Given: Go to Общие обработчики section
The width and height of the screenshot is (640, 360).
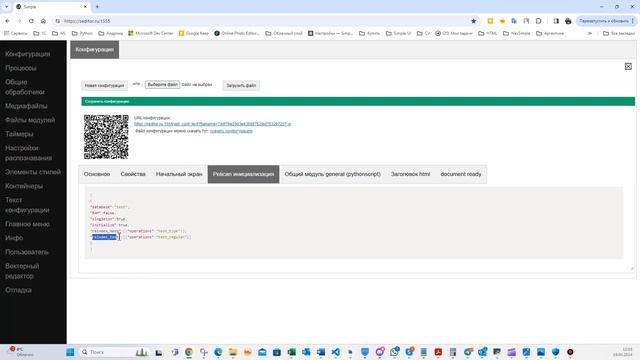Looking at the screenshot, I should coord(25,87).
